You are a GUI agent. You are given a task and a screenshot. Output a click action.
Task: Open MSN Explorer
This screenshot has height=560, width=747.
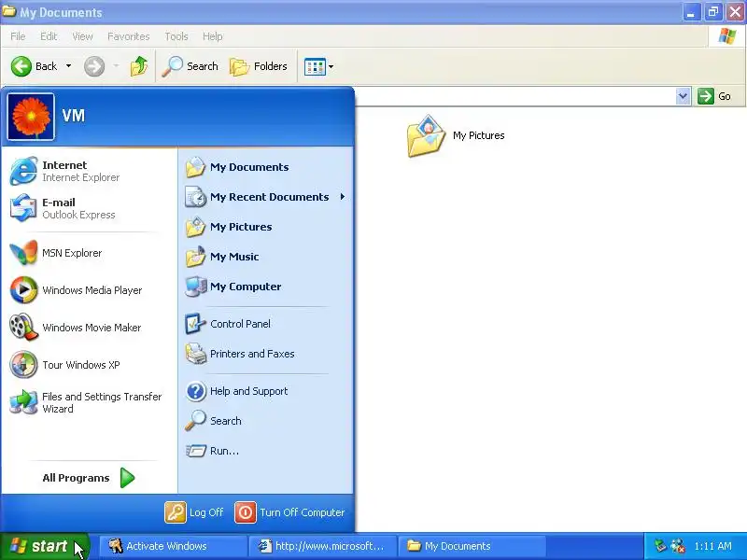click(x=89, y=253)
